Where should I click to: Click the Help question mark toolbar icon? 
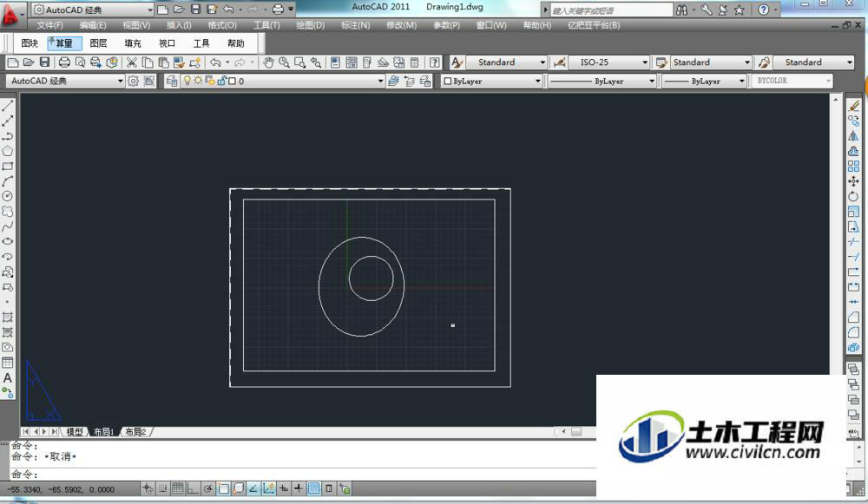click(x=435, y=62)
